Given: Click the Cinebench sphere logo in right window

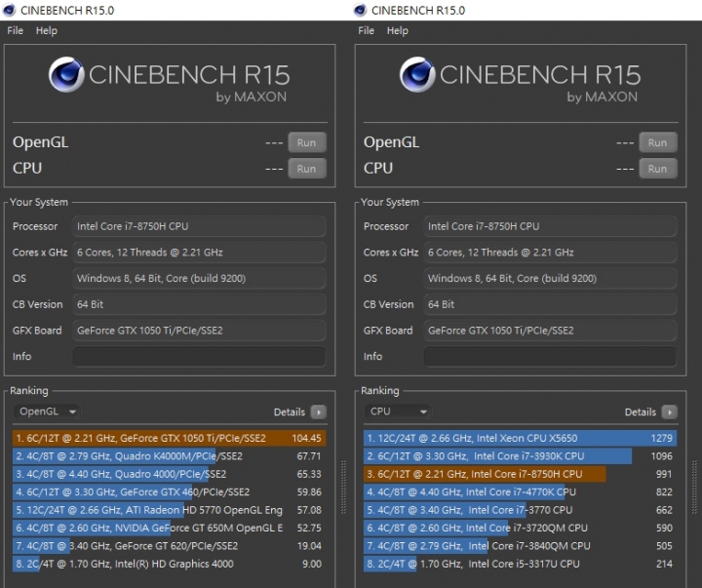Looking at the screenshot, I should pos(417,74).
